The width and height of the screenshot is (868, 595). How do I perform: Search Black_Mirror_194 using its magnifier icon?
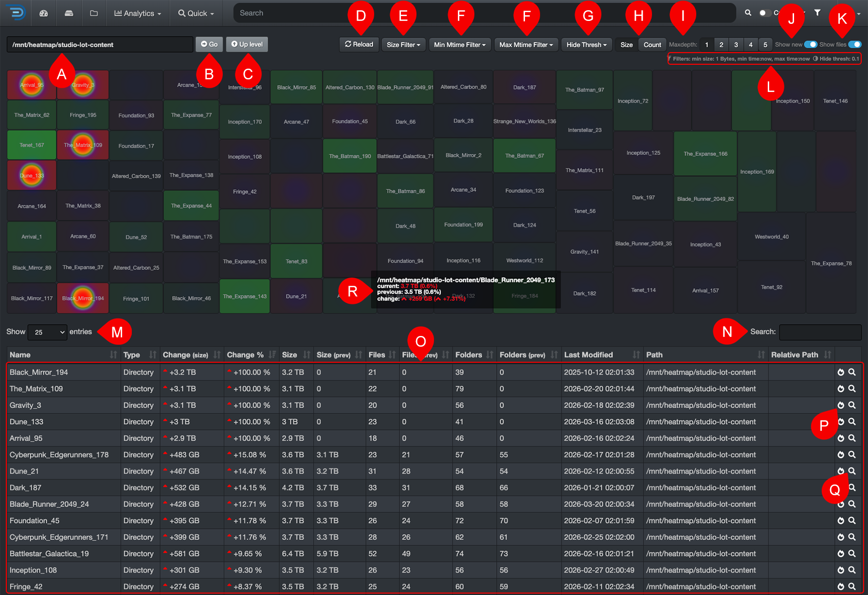(852, 372)
